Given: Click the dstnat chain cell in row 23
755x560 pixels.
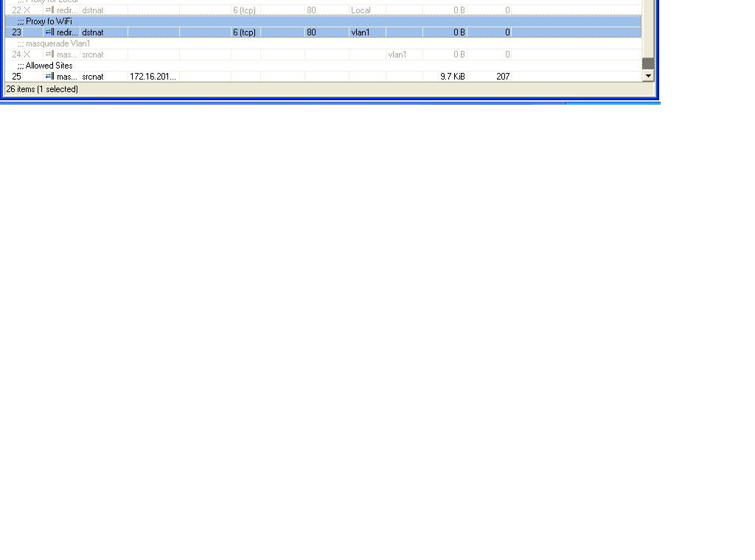Looking at the screenshot, I should 93,32.
